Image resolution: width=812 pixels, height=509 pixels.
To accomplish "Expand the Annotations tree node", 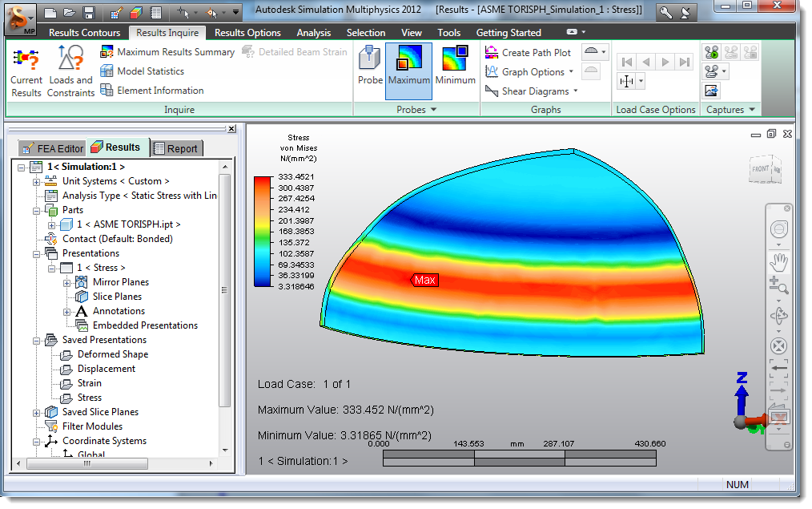I will click(x=66, y=312).
